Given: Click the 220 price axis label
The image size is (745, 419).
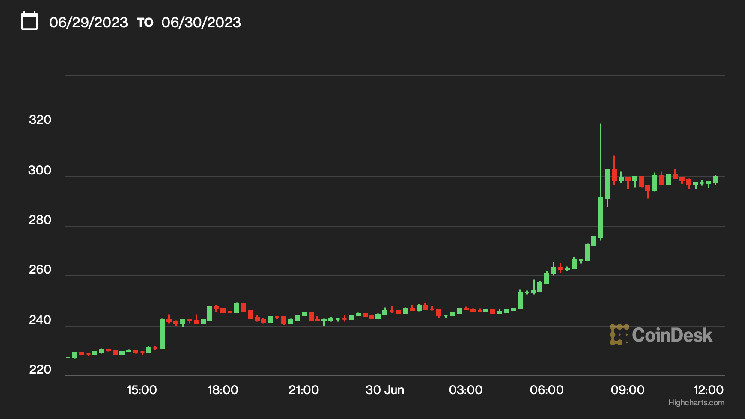Looking at the screenshot, I should pos(40,369).
